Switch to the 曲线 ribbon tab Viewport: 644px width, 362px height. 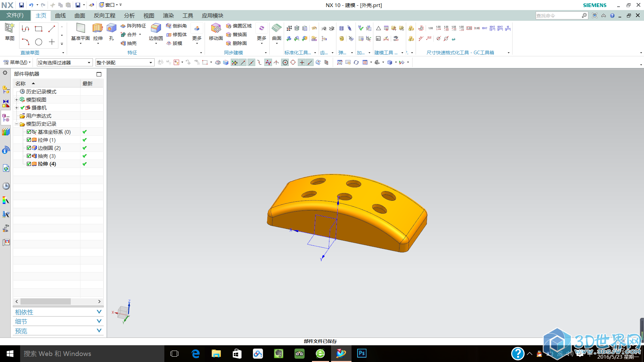(60, 15)
